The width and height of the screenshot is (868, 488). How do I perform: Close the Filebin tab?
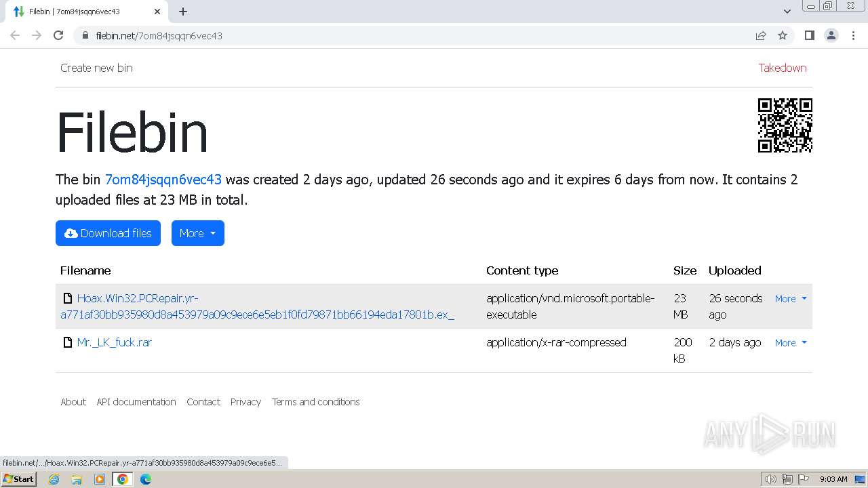[157, 12]
